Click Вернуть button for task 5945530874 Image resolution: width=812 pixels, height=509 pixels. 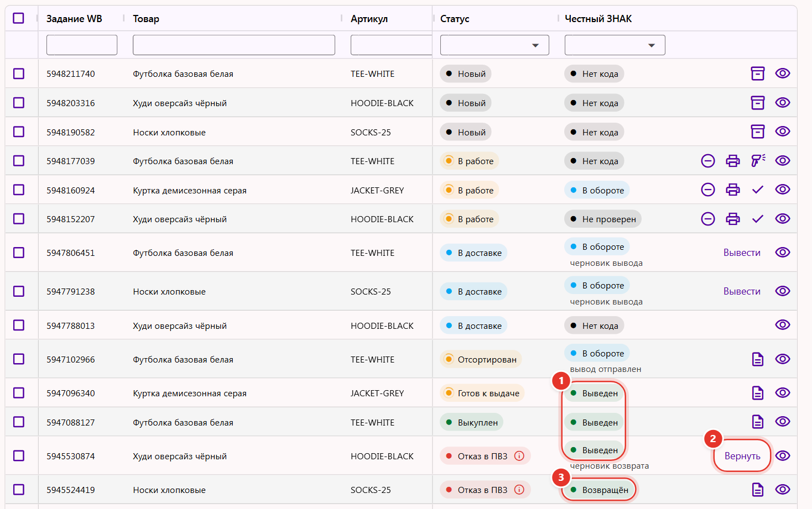742,456
